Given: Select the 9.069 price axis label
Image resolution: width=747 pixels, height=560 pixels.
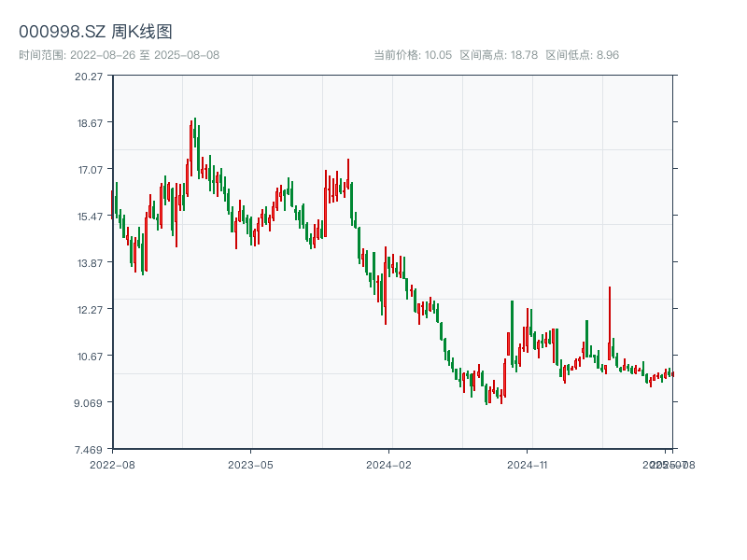Looking at the screenshot, I should [x=89, y=402].
